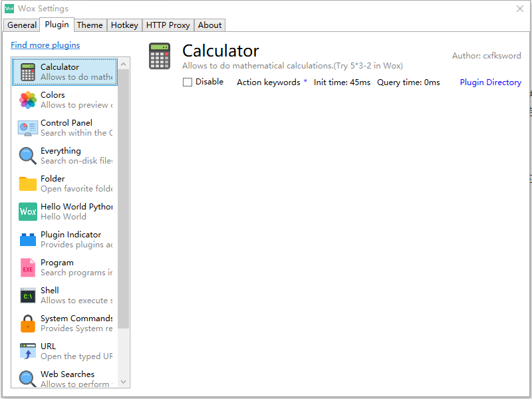Click the plugin list scroll up arrow
This screenshot has height=399, width=532.
[x=124, y=64]
